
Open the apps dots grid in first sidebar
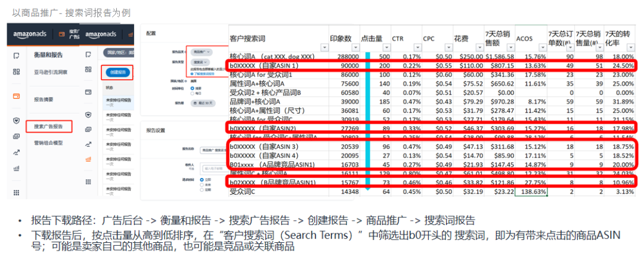point(17,192)
